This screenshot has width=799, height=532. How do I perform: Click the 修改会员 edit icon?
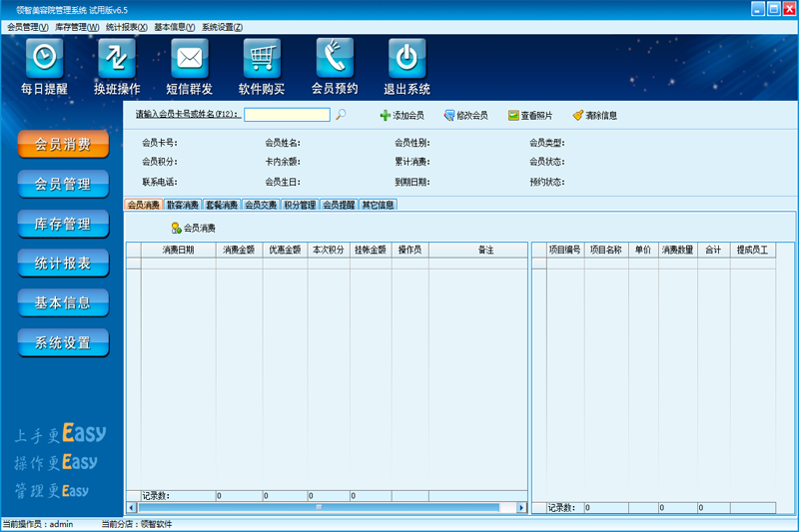click(448, 116)
